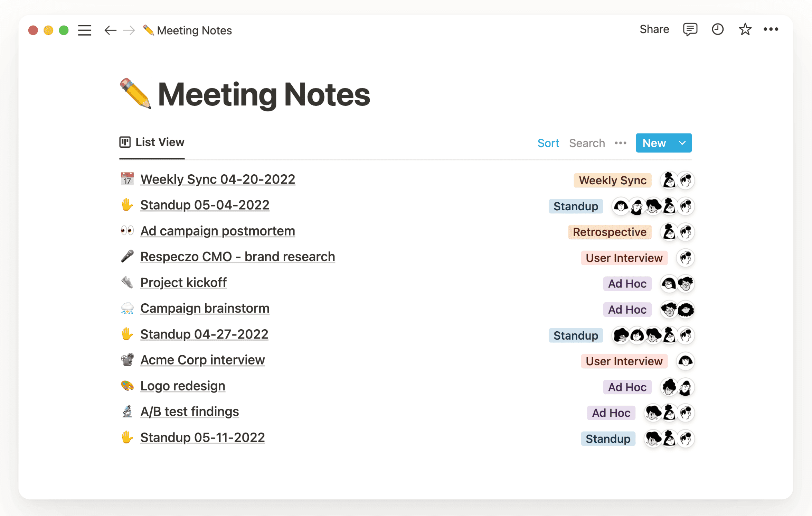Click Search in the database toolbar
Viewport: 812px width, 516px height.
587,143
